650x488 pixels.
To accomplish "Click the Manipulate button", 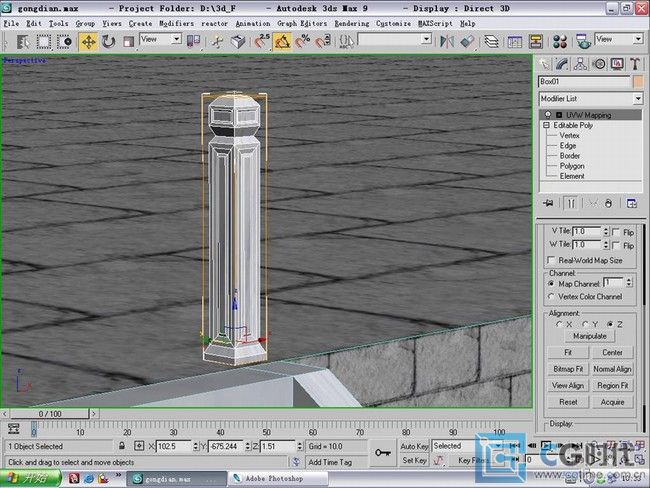I will pyautogui.click(x=589, y=336).
